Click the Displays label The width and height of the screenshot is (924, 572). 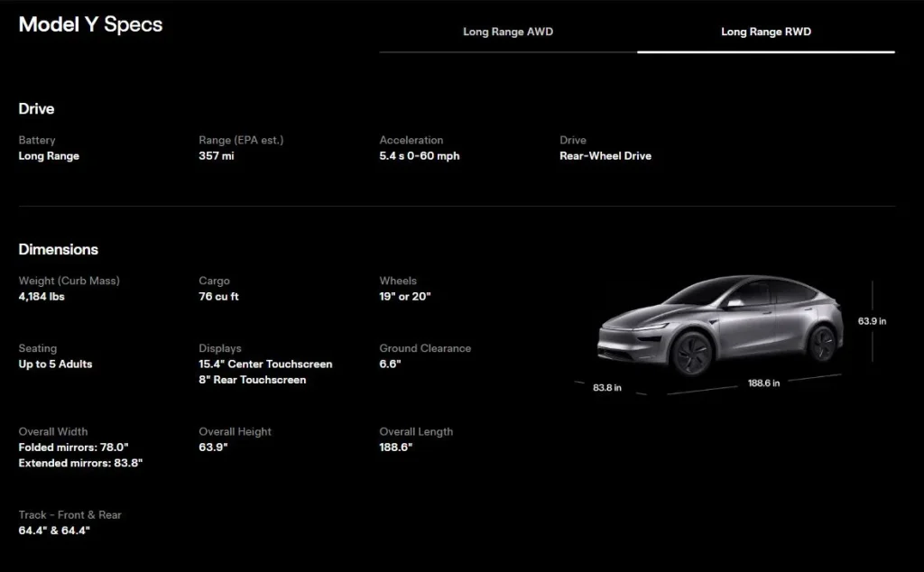coord(220,349)
